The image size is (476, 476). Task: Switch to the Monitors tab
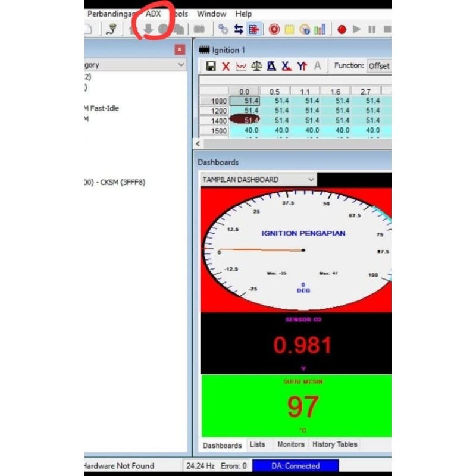pyautogui.click(x=290, y=444)
